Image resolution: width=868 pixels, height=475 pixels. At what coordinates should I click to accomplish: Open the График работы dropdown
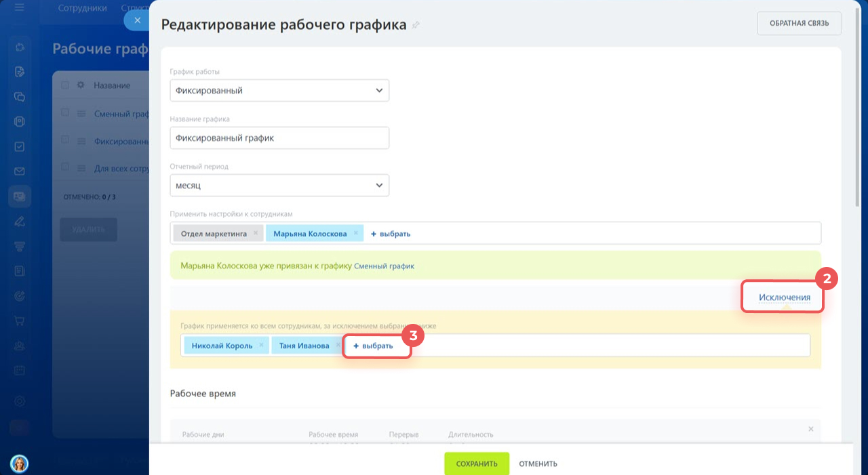(279, 91)
